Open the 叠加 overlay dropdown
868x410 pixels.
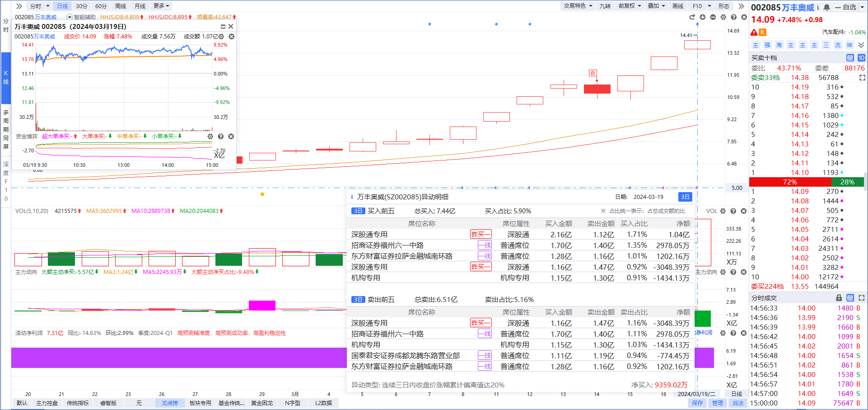(657, 6)
